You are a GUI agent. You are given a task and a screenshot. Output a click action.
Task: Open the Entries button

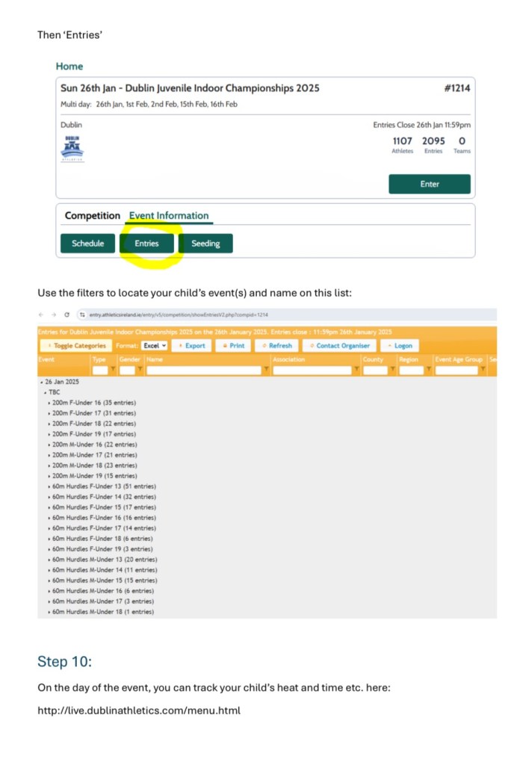tap(146, 244)
